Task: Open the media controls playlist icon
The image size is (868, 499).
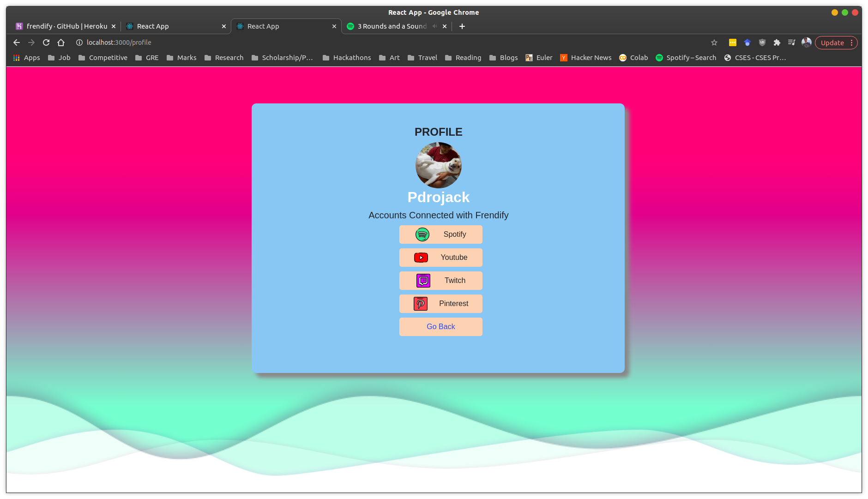Action: pos(792,42)
